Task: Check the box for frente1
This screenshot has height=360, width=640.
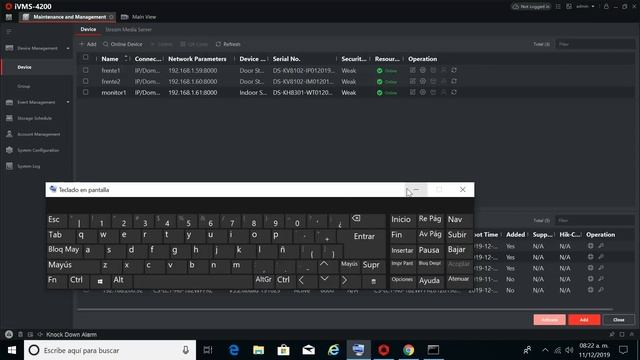Action: tap(85, 70)
